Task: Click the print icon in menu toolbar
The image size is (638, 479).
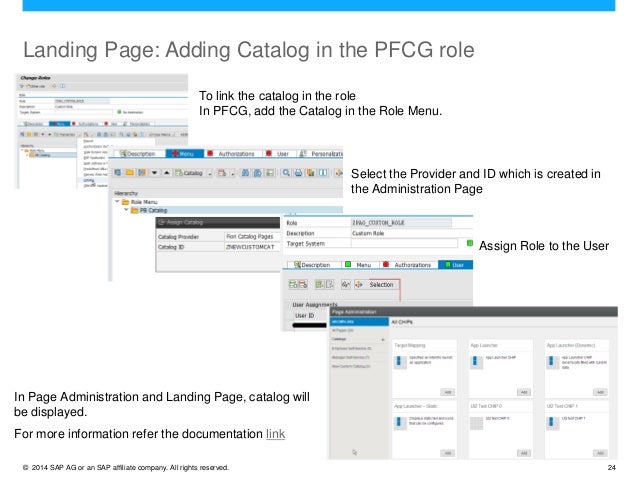Action: [x=298, y=173]
